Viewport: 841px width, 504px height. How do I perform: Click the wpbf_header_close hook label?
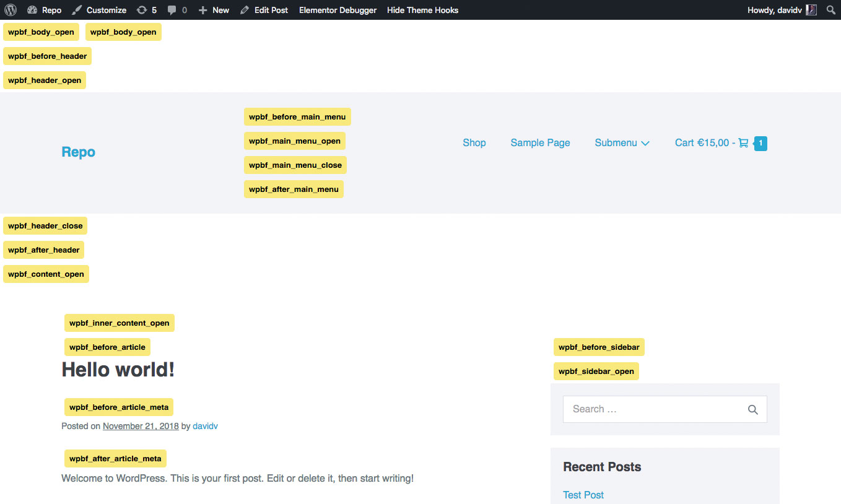point(45,225)
